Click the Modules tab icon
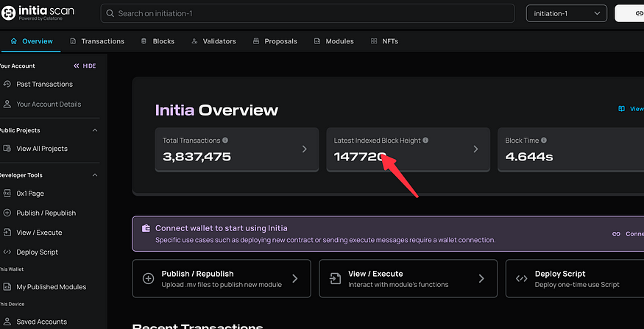 click(317, 41)
